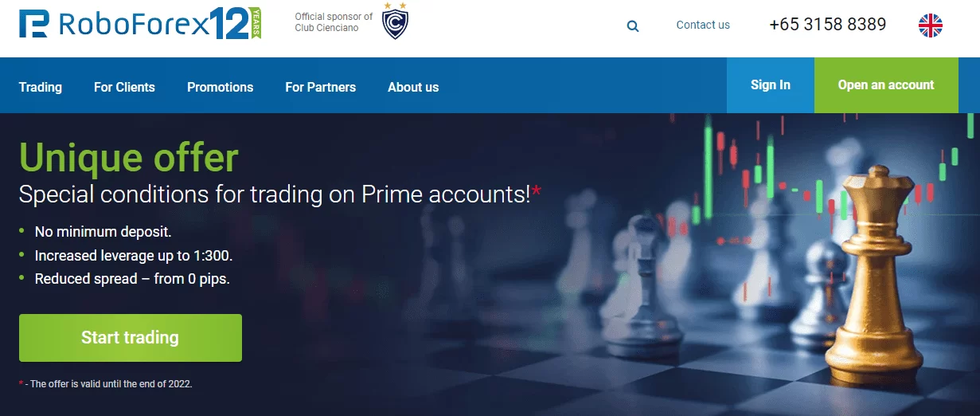Open the For Clients menu
This screenshot has height=416, width=980.
coord(124,87)
